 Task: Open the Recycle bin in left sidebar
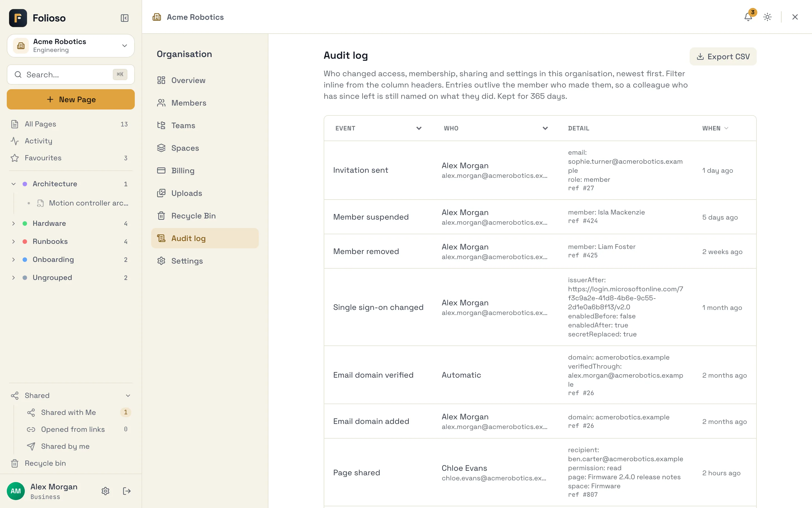tap(70, 463)
